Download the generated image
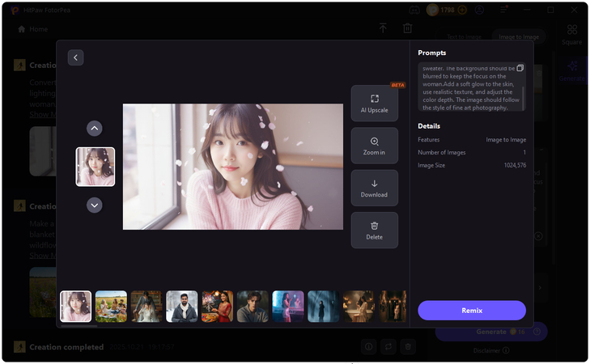The height and width of the screenshot is (364, 590). (x=374, y=188)
